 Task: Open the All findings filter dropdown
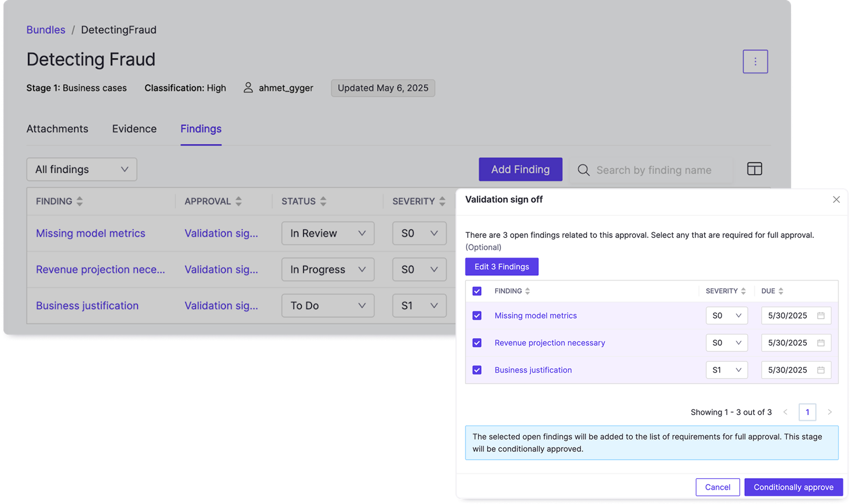(81, 169)
